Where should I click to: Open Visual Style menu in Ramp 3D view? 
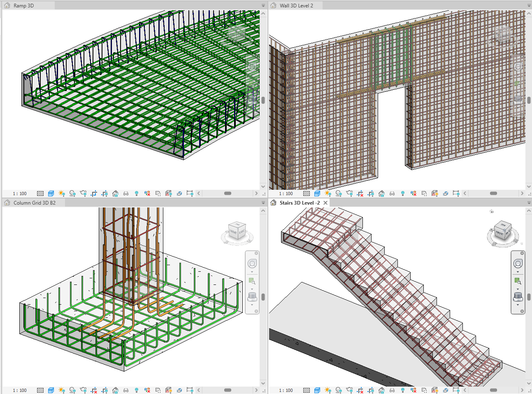coord(51,194)
